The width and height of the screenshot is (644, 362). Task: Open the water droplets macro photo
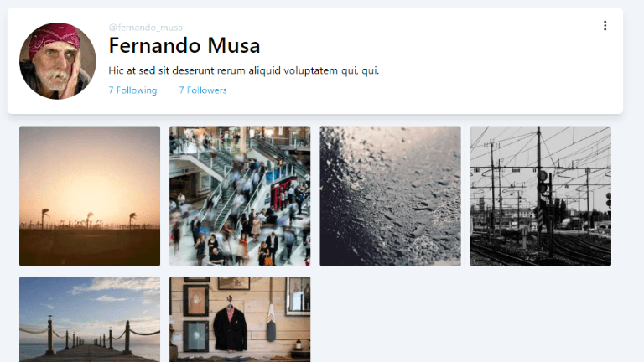pyautogui.click(x=390, y=196)
